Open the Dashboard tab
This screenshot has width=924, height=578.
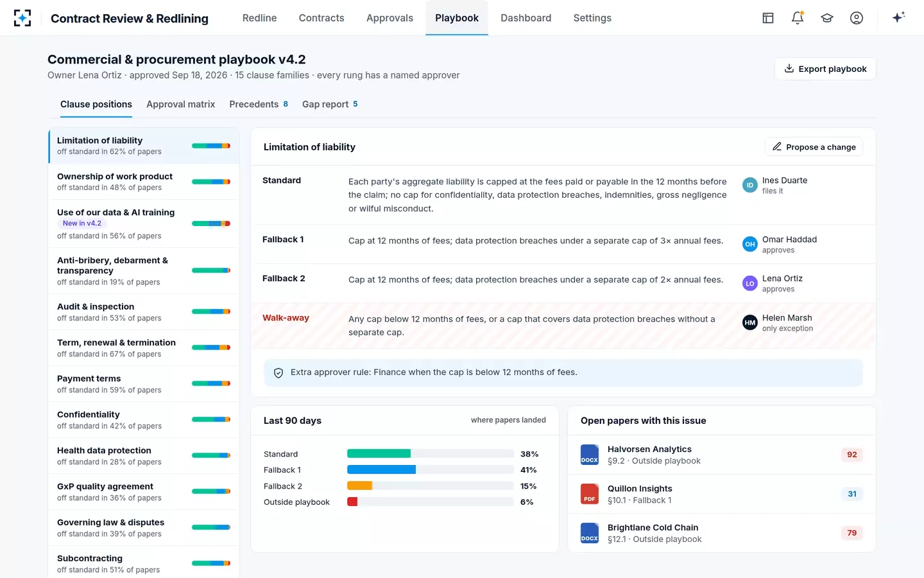pos(526,18)
